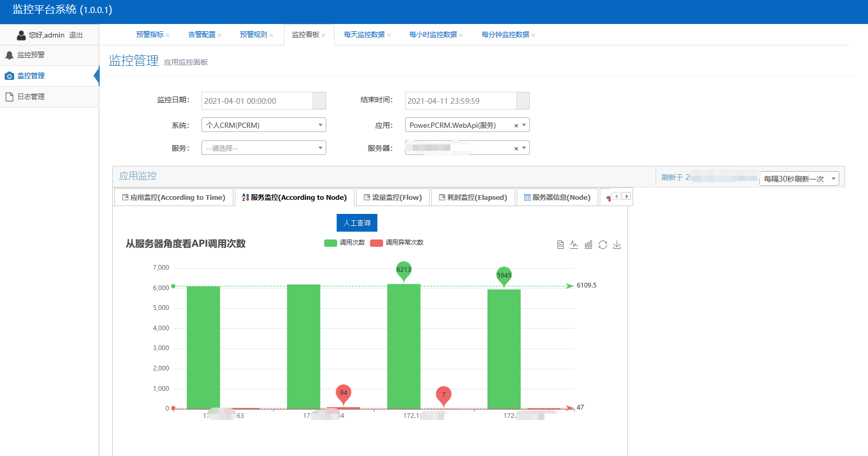
Task: Open the refresh interval dropdown
Action: pos(799,179)
